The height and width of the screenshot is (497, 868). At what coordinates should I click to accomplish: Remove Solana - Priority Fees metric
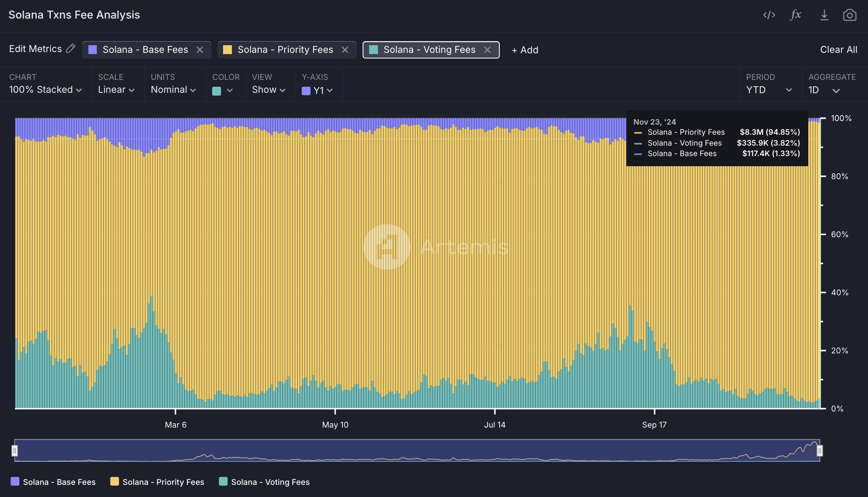345,50
